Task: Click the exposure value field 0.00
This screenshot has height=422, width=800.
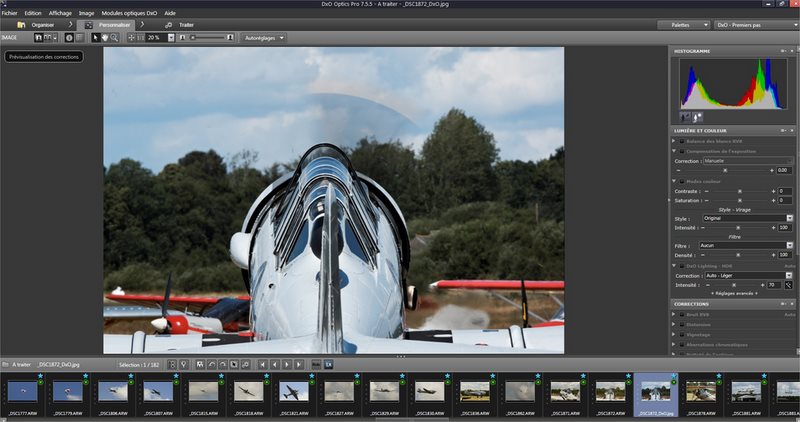Action: tap(784, 170)
